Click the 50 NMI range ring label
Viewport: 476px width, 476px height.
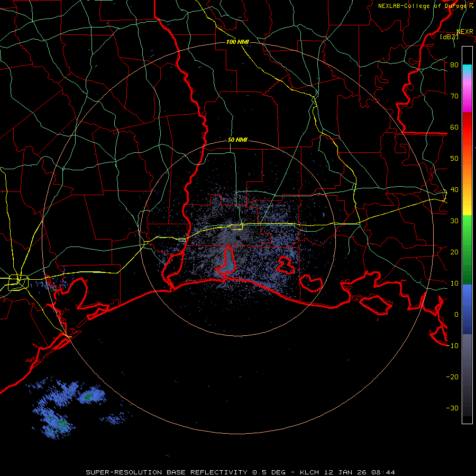coord(237,140)
